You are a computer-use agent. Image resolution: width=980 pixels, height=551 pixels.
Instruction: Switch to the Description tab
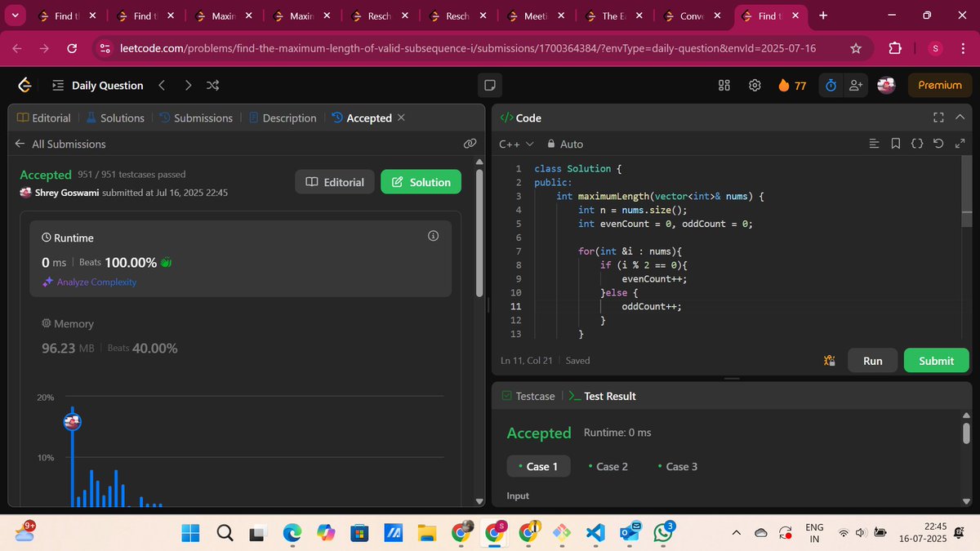pos(283,118)
